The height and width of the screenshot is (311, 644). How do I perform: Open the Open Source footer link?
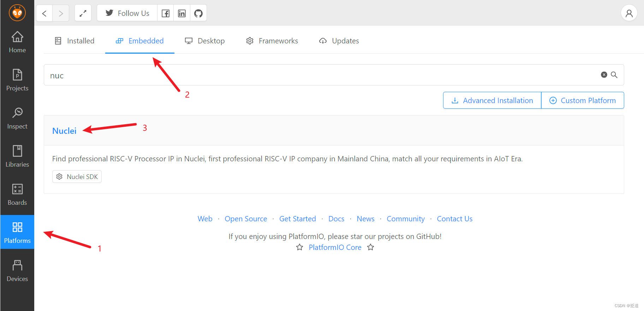[246, 219]
